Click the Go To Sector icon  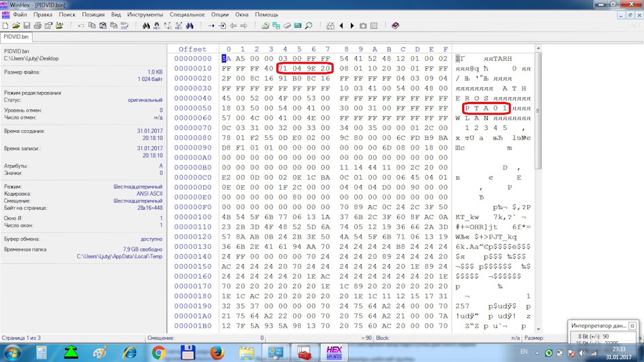222,25
